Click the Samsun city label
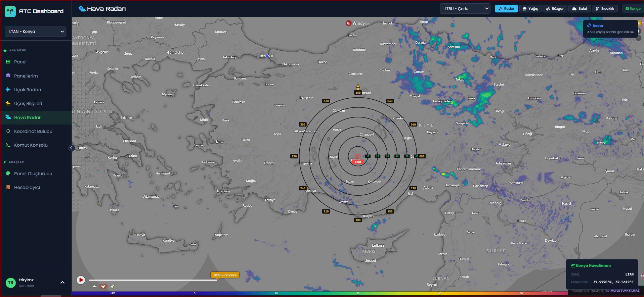Screen dimensions: 644x297 pyautogui.click(x=454, y=47)
